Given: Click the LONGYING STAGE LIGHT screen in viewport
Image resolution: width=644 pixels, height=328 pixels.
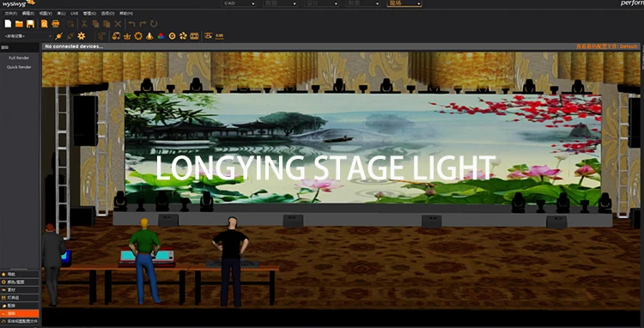Looking at the screenshot, I should (x=363, y=149).
